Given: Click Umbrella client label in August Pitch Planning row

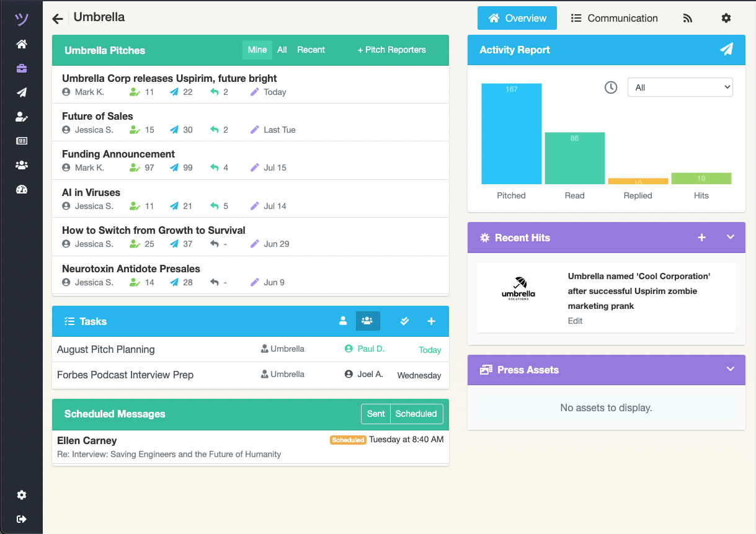Looking at the screenshot, I should coord(283,349).
